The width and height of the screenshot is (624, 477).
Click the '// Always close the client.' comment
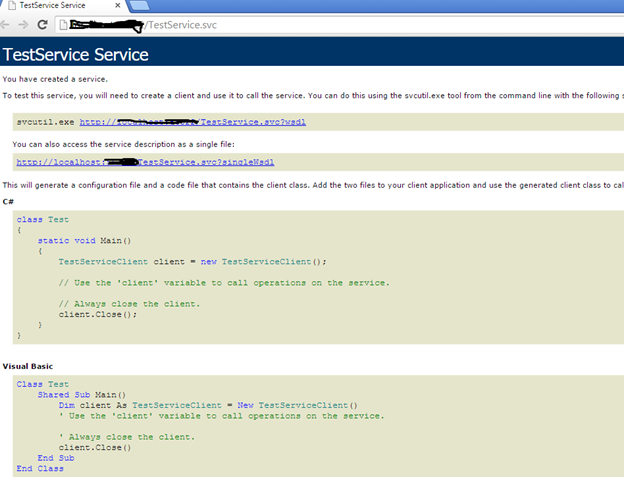pyautogui.click(x=129, y=304)
